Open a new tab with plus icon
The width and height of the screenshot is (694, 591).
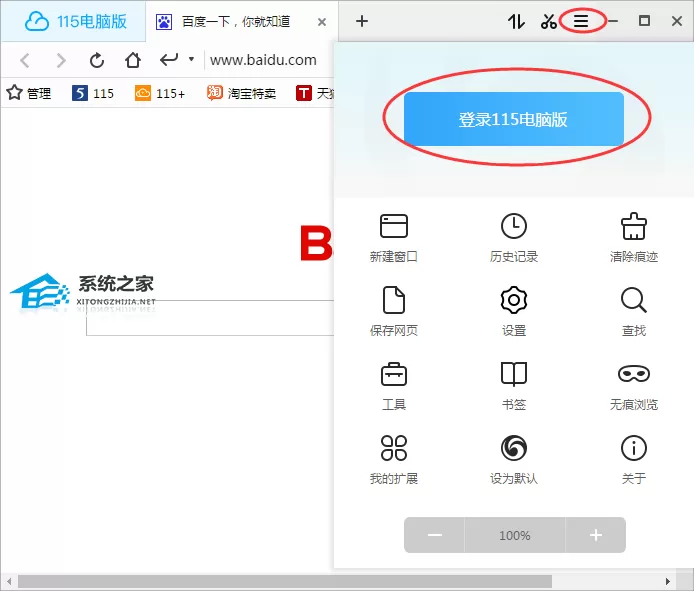[362, 21]
